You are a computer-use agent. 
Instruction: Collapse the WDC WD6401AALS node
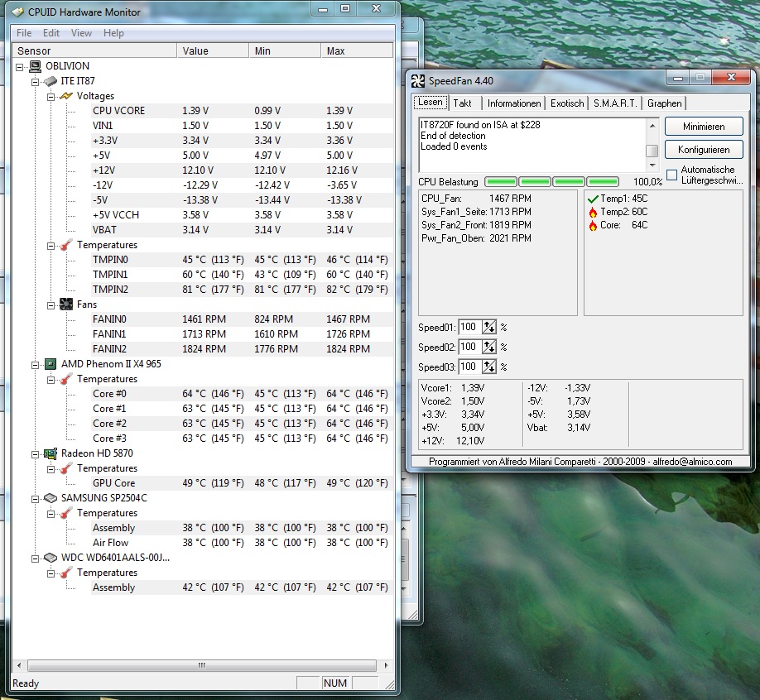tap(35, 559)
